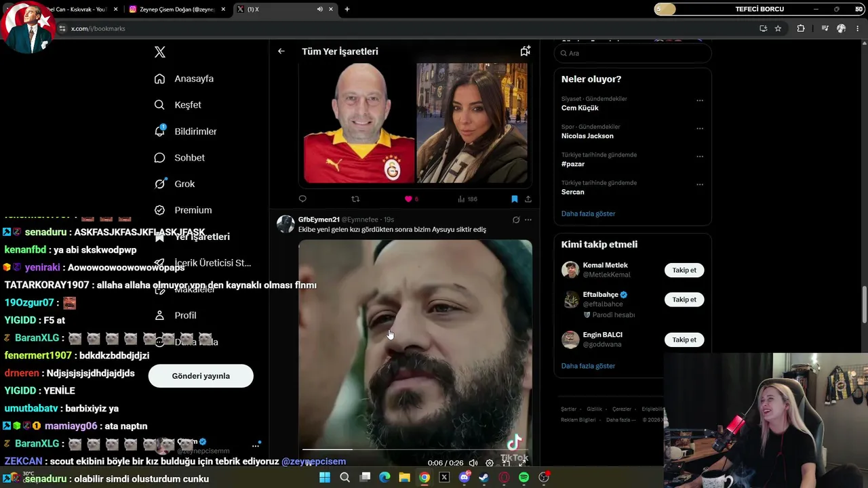Follow Engin BALCI with Takip et

[684, 340]
